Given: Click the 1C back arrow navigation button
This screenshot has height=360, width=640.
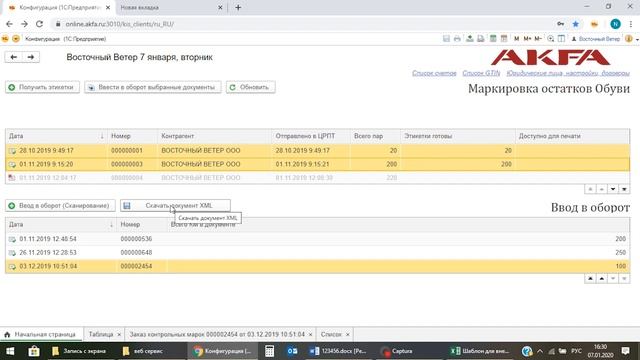Looking at the screenshot, I should point(13,57).
